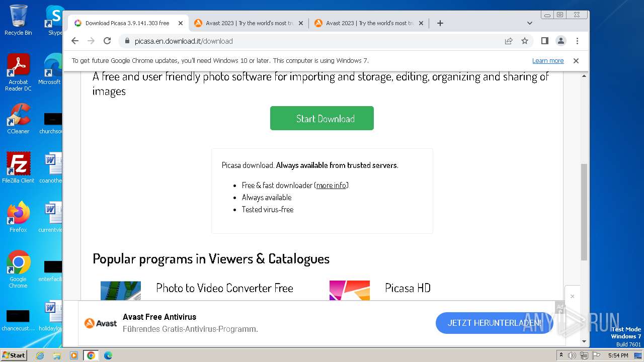Image resolution: width=644 pixels, height=362 pixels.
Task: Click the network tray icon
Action: point(584,355)
